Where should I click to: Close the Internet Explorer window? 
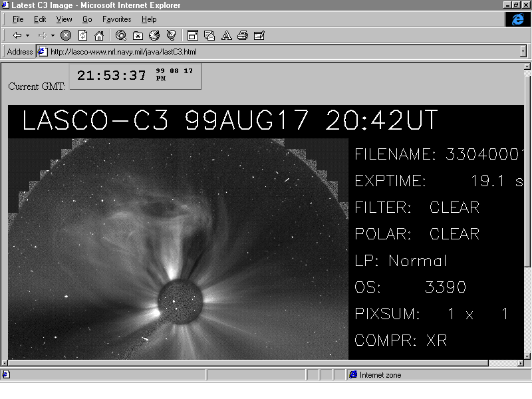(x=526, y=5)
